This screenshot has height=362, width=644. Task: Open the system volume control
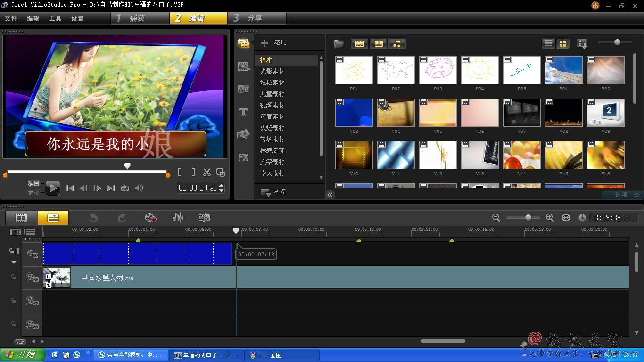pyautogui.click(x=139, y=188)
